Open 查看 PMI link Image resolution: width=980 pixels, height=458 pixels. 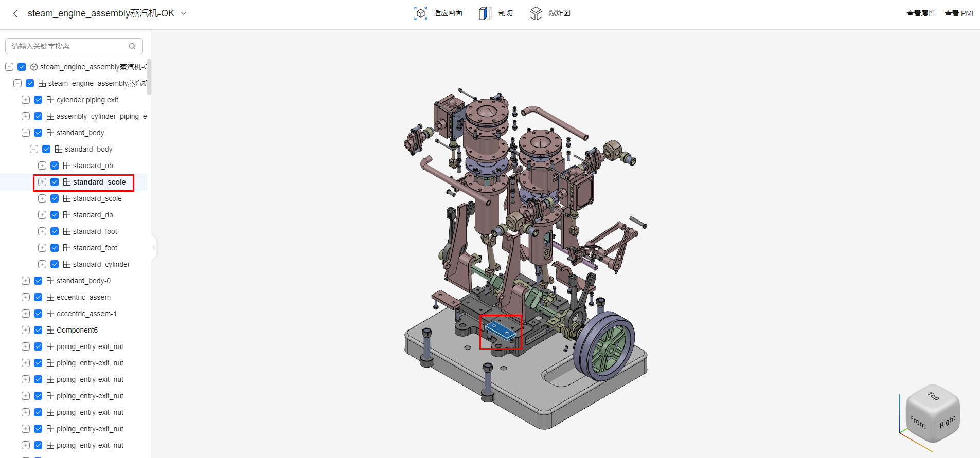point(959,13)
